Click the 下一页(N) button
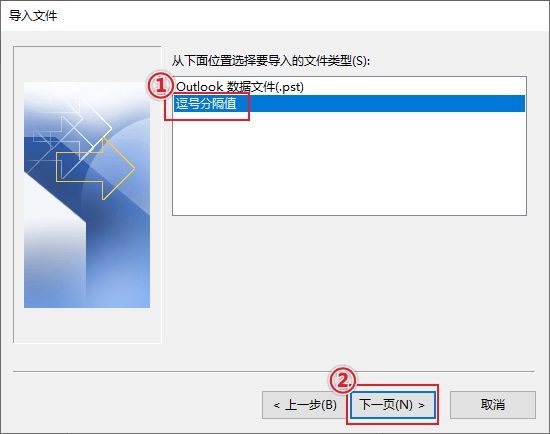The image size is (550, 434). tap(393, 405)
